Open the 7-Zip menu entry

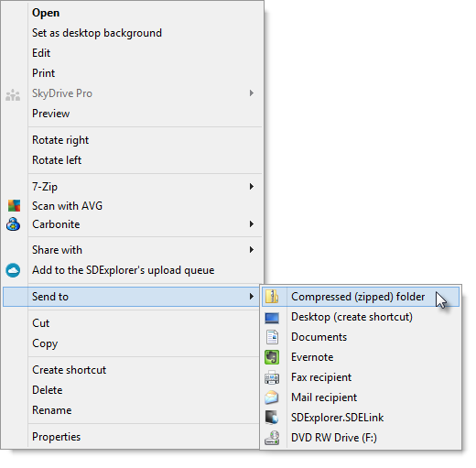tap(132, 187)
